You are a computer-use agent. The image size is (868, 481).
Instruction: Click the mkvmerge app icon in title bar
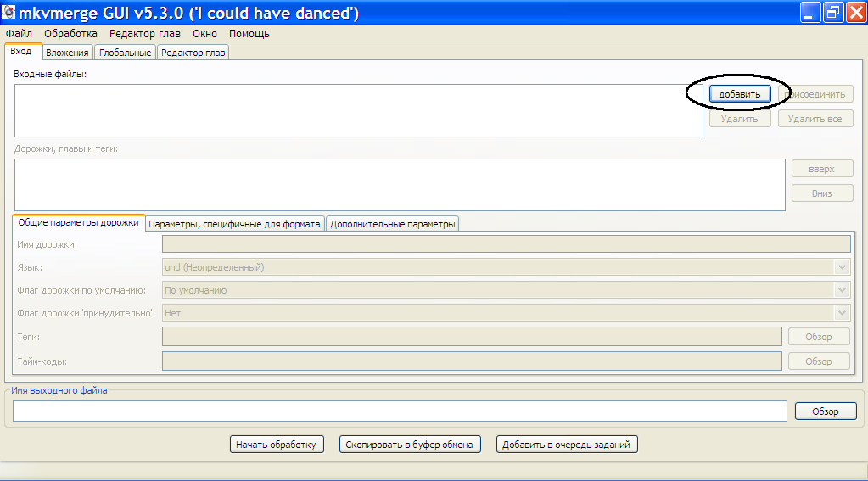click(x=8, y=13)
